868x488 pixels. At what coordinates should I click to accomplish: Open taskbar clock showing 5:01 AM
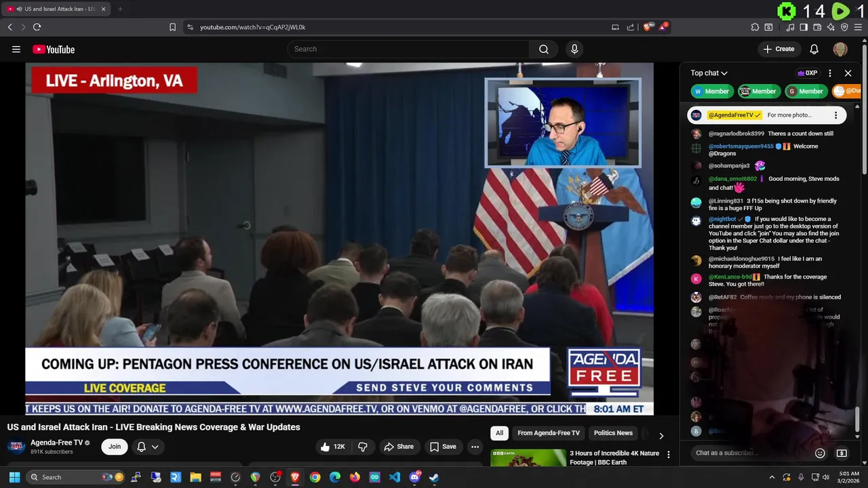849,477
